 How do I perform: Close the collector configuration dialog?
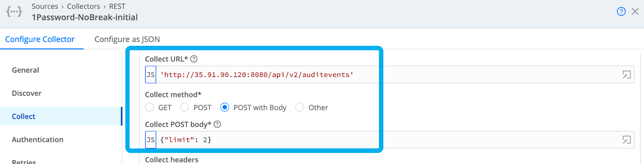pyautogui.click(x=635, y=11)
